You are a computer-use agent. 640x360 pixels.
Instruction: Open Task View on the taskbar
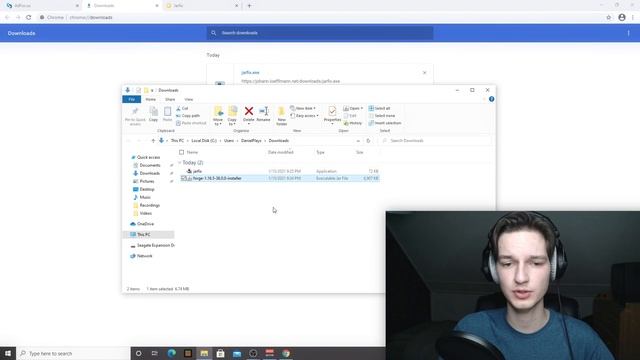coord(155,353)
